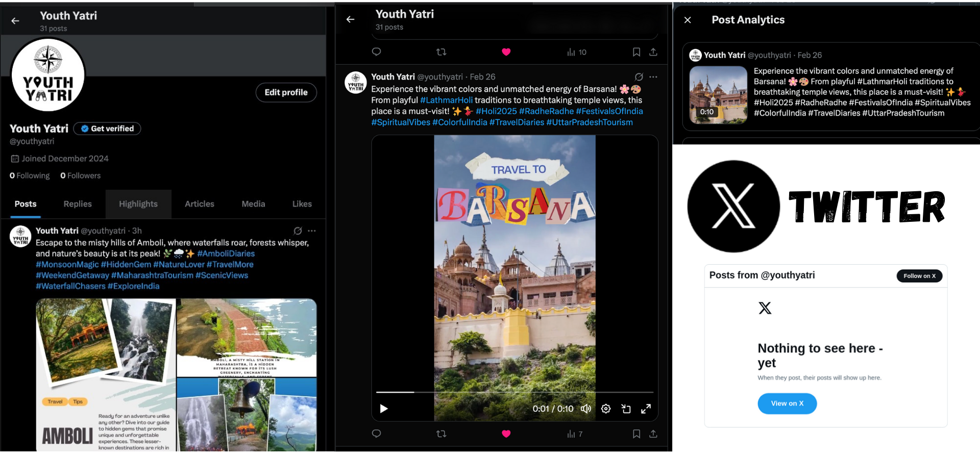Open the Replies tab
The image size is (980, 459).
(78, 204)
